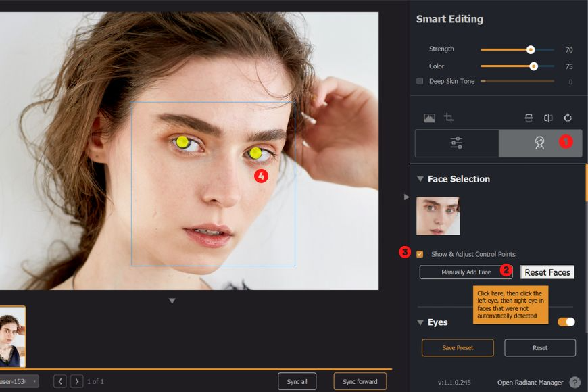The image size is (588, 392).
Task: Go to the previous image arrow
Action: (x=60, y=381)
